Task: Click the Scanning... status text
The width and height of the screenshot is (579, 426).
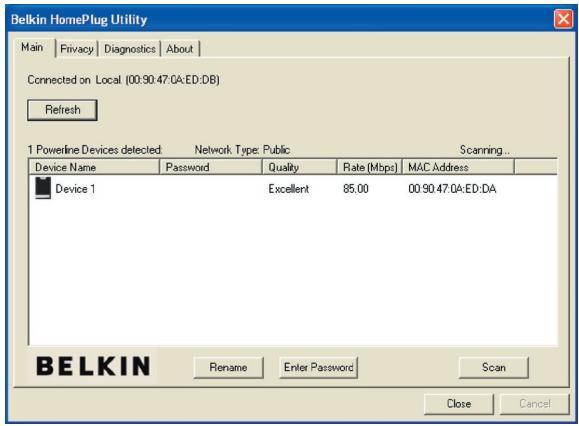Action: [484, 150]
